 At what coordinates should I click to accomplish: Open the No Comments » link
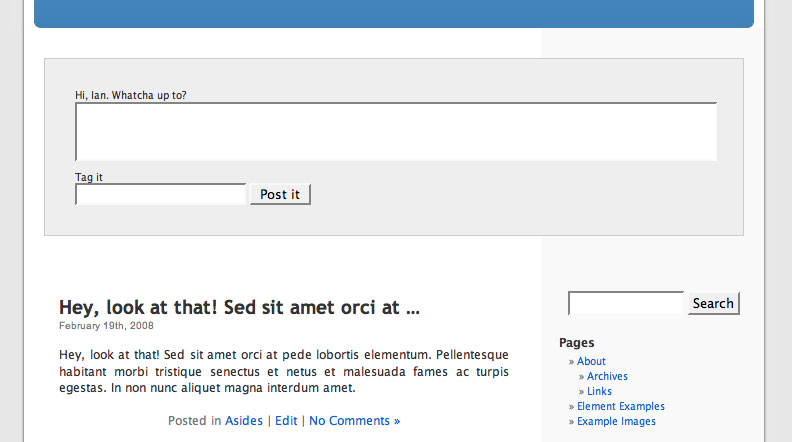tap(354, 421)
